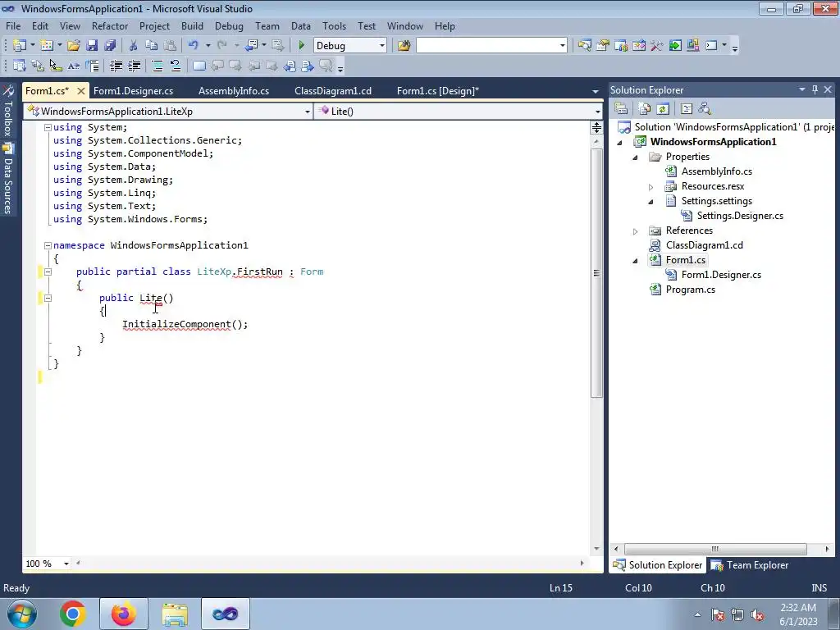Open the Start Page toolbar icon

tap(675, 46)
